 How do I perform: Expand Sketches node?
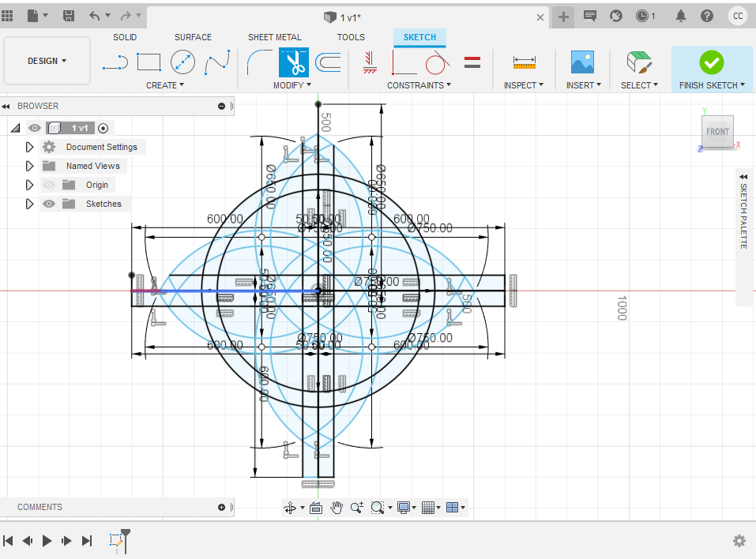click(29, 204)
